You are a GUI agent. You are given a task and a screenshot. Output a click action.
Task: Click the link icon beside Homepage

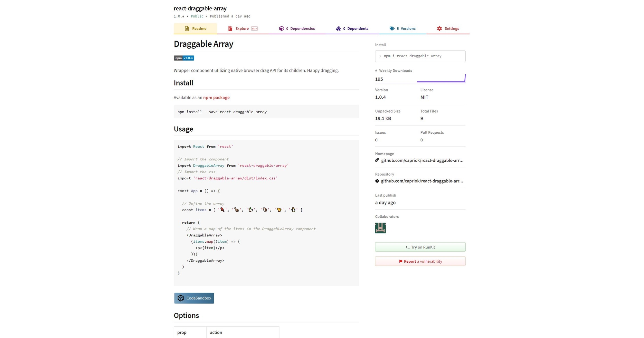(x=377, y=160)
